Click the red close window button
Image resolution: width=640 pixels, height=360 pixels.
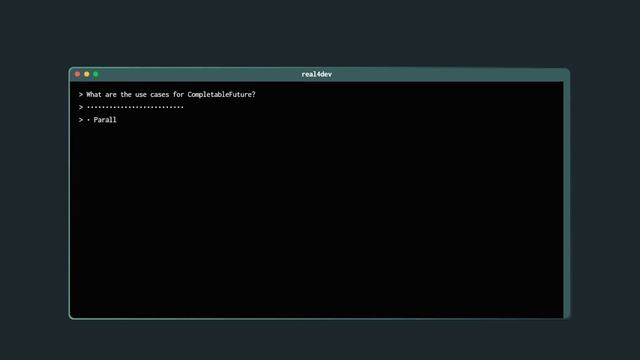pyautogui.click(x=78, y=74)
